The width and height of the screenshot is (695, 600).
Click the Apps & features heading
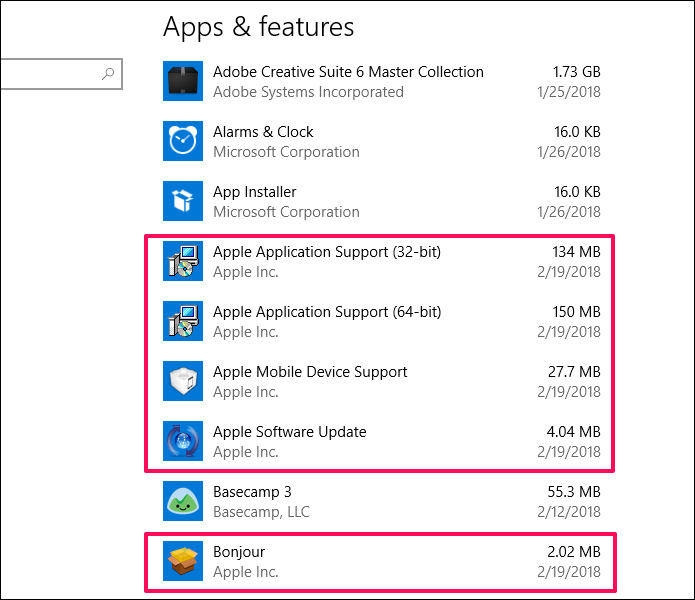click(259, 27)
